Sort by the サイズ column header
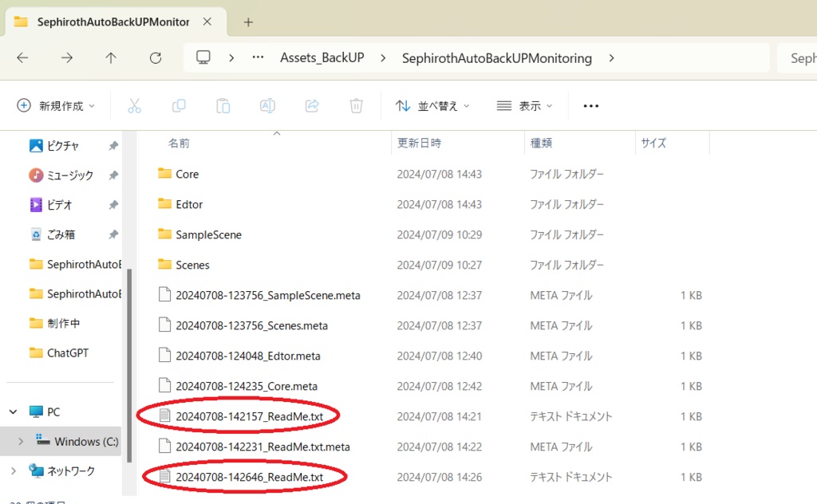Viewport: 817px width, 504px height. coord(653,144)
